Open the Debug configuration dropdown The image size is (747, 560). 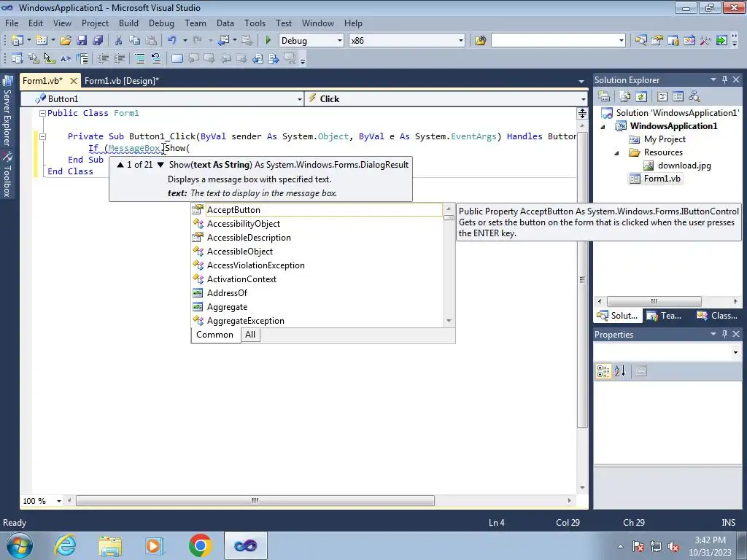pyautogui.click(x=340, y=41)
